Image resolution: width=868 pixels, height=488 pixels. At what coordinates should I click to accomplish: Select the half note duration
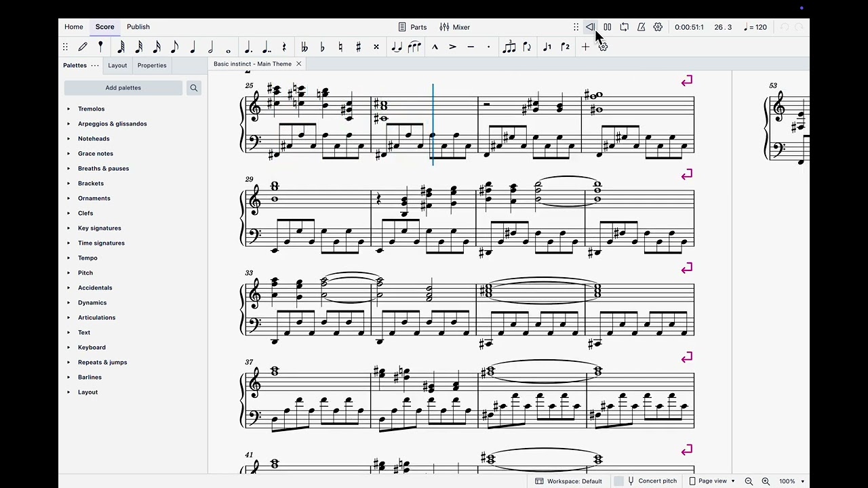click(210, 47)
